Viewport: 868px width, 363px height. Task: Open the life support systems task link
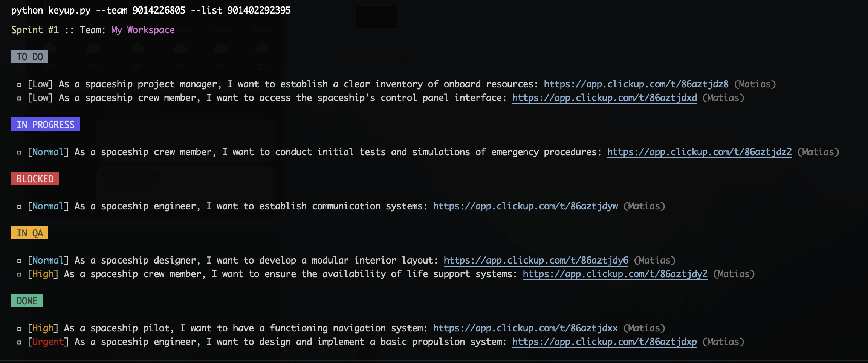pyautogui.click(x=615, y=274)
